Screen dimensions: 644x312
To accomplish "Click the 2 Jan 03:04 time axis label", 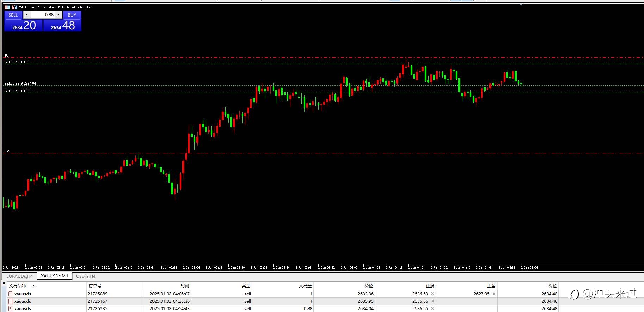I will (x=191, y=268).
